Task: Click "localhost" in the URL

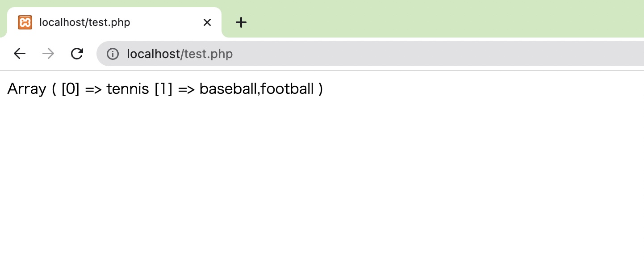Action: pyautogui.click(x=153, y=54)
